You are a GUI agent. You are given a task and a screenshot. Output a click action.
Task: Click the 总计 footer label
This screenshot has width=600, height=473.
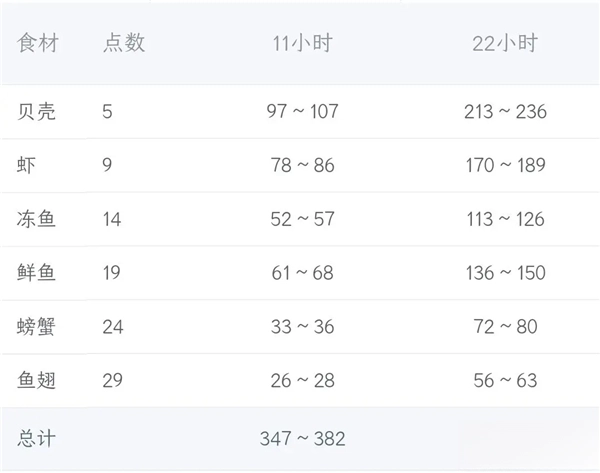pos(37,437)
